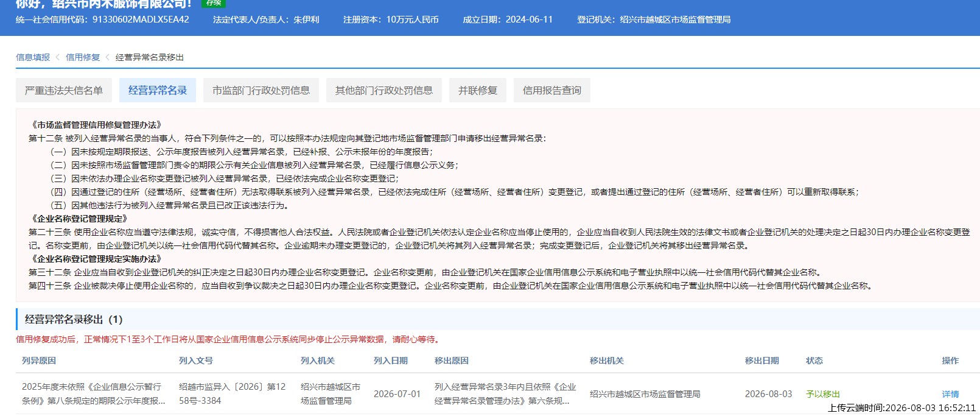This screenshot has height=416, width=980.
Task: Switch to the 并联修复 tab
Action: point(478,90)
